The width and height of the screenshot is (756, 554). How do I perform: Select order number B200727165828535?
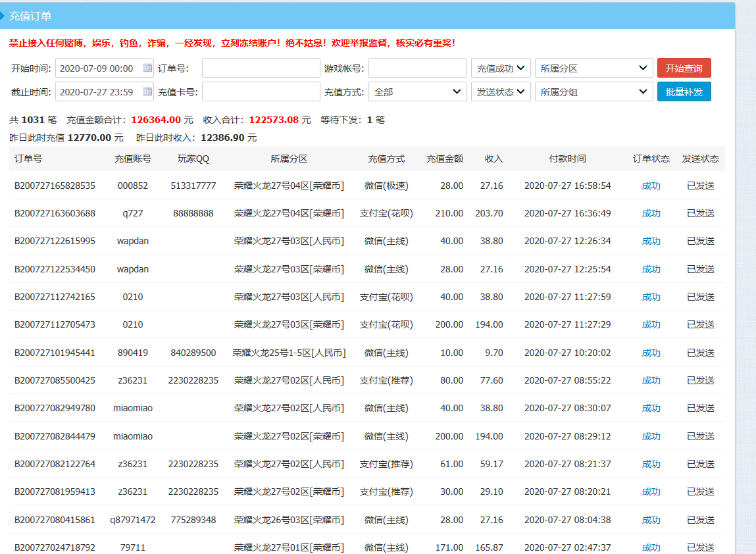55,186
